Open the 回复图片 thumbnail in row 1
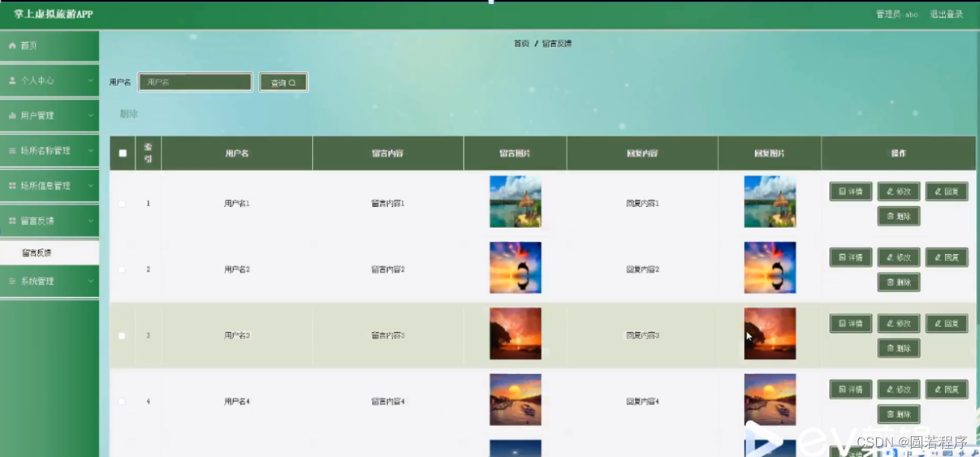Screen dimensions: 980x457 pyautogui.click(x=770, y=201)
